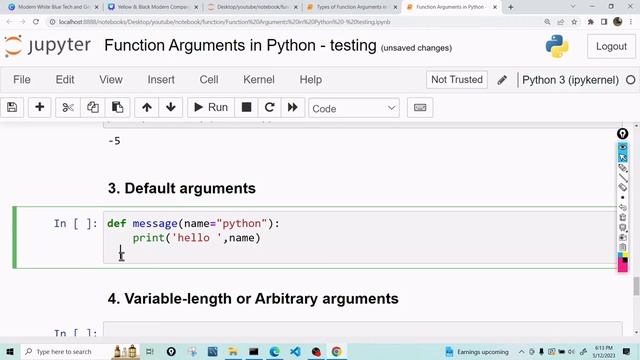Reload the page in the browser

[x=36, y=22]
